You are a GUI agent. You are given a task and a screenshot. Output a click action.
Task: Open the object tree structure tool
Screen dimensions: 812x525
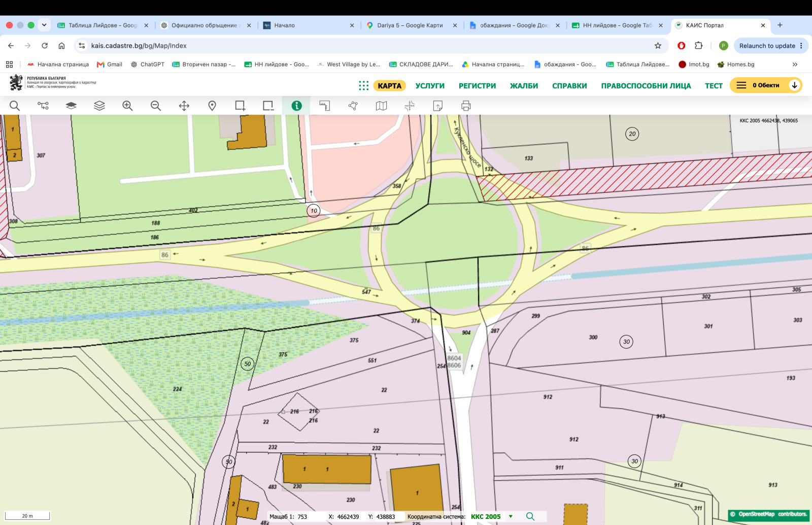click(x=43, y=106)
